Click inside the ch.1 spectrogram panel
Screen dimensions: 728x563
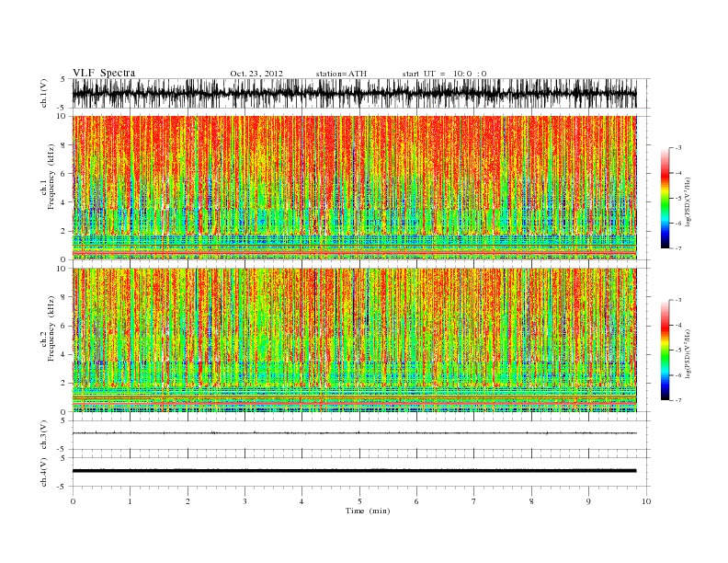click(x=354, y=188)
